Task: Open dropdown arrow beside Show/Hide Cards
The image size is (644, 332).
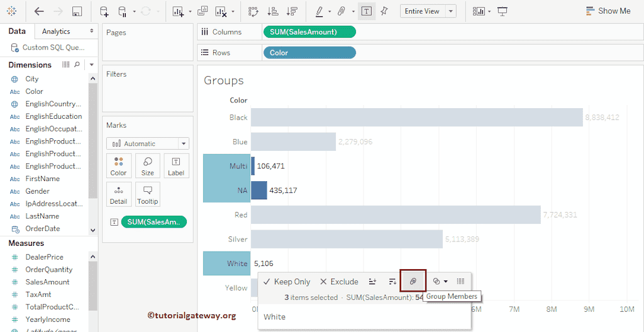Action: pos(489,11)
